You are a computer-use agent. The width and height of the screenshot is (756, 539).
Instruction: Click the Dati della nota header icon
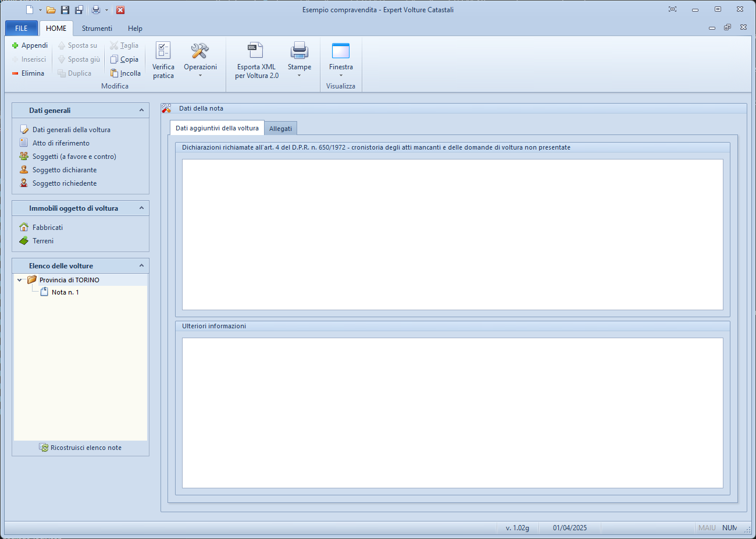click(x=166, y=108)
